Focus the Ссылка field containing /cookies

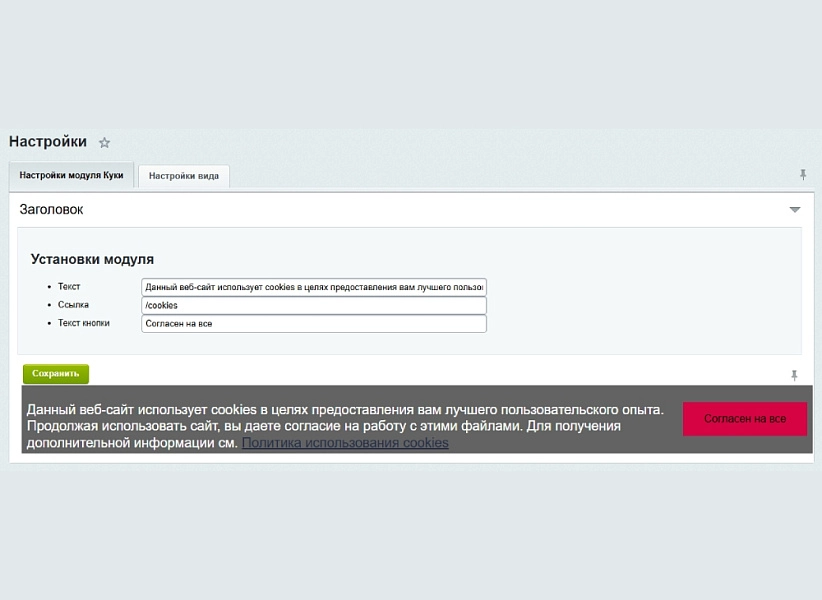click(x=313, y=306)
